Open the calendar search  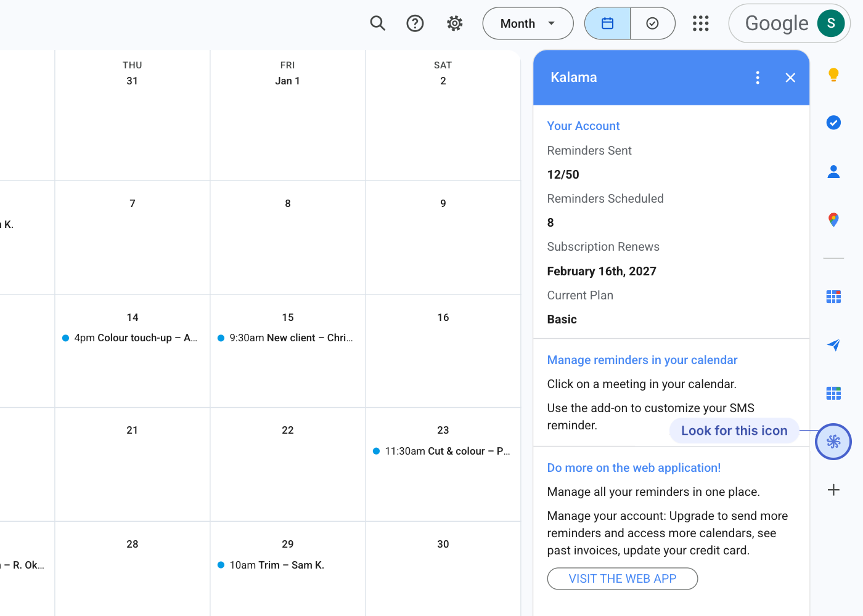tap(377, 23)
